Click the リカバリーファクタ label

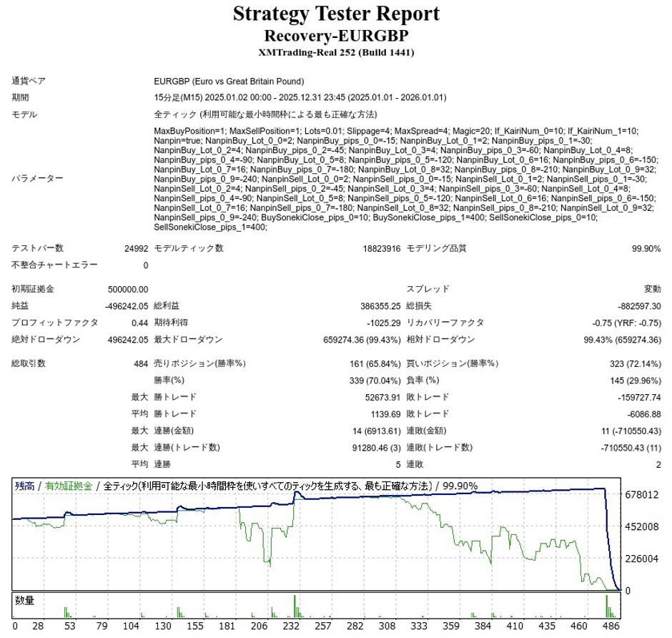coord(445,323)
